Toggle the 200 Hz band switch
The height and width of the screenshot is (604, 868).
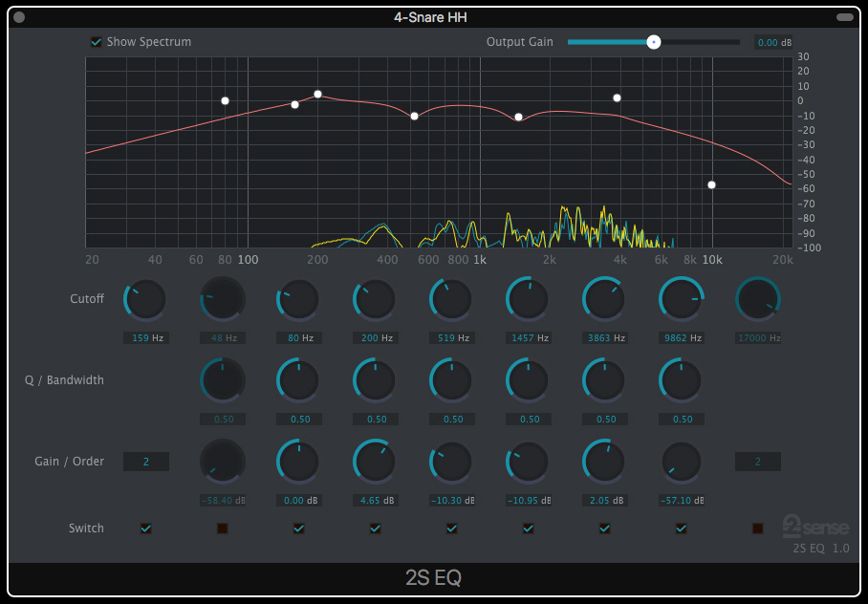tap(376, 528)
